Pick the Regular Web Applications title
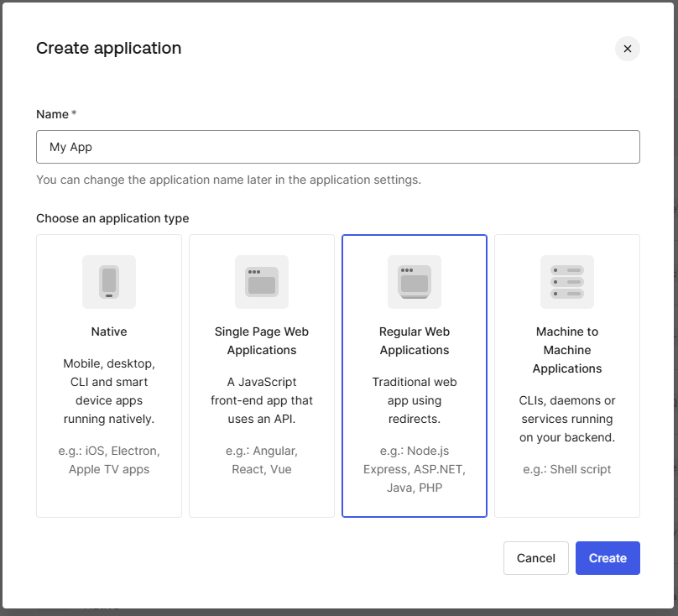Viewport: 678px width, 616px height. point(415,341)
